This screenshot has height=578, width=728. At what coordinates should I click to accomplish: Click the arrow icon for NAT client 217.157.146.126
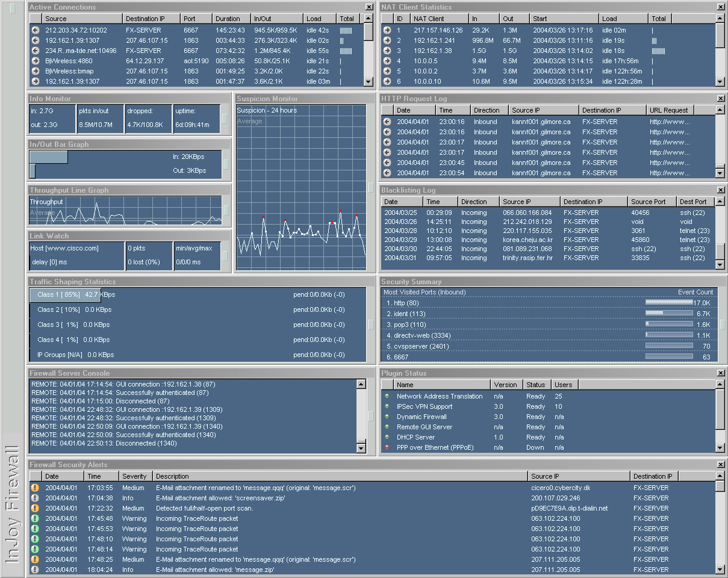coord(387,30)
